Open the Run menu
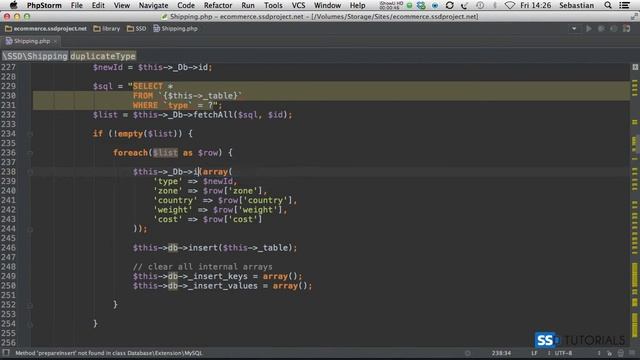Screen dimensions: 640x360 pos(248,5)
